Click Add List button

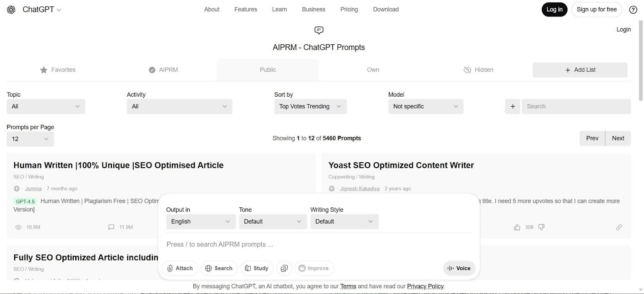(580, 70)
